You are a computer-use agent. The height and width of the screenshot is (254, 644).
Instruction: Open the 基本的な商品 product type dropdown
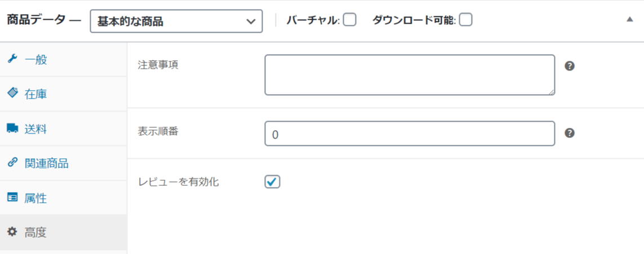pyautogui.click(x=176, y=21)
